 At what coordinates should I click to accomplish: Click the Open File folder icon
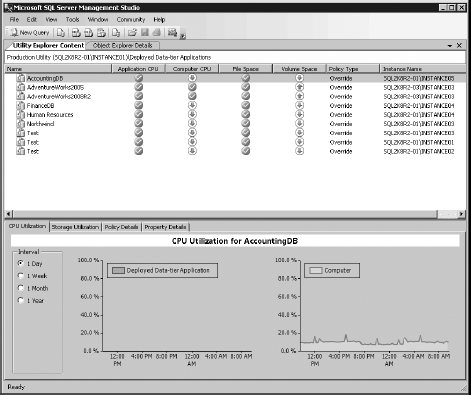coord(132,32)
